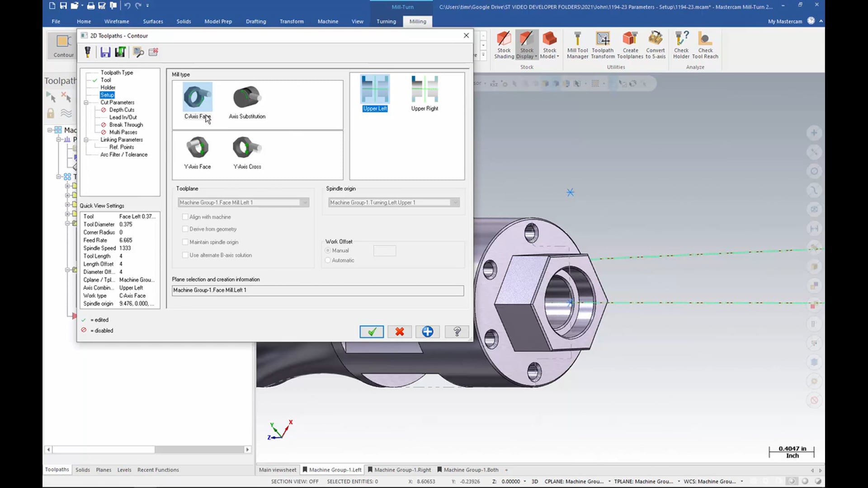Select Arc Filter / Tolerance tree entry
The height and width of the screenshot is (488, 868).
[124, 155]
